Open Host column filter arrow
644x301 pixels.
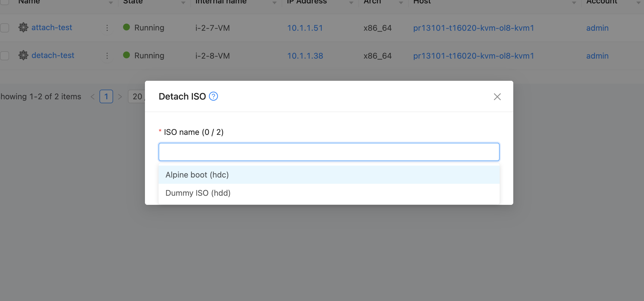(574, 3)
